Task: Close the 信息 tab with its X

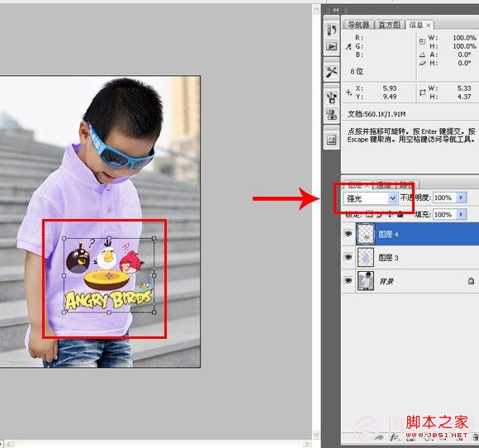Action: click(429, 26)
